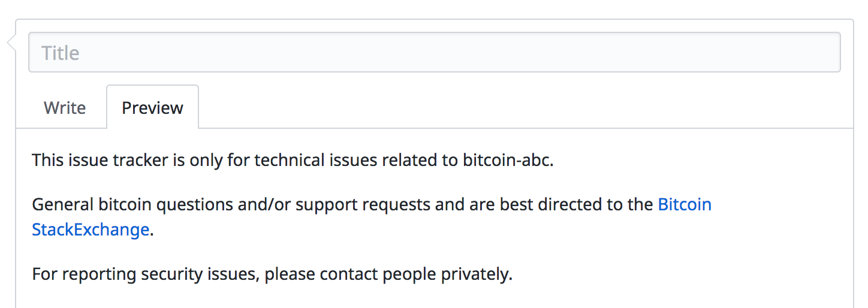Image resolution: width=868 pixels, height=308 pixels.
Task: Open the Bitcoin link on the first line
Action: click(685, 204)
